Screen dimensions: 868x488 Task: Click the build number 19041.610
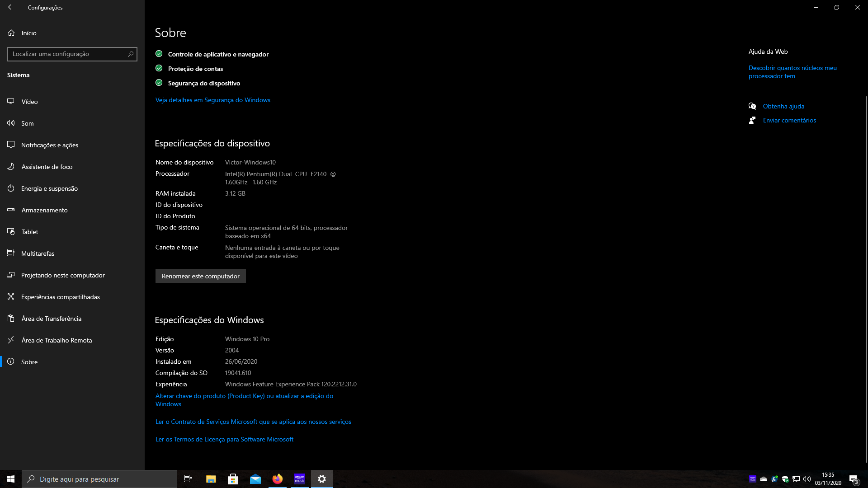point(238,373)
